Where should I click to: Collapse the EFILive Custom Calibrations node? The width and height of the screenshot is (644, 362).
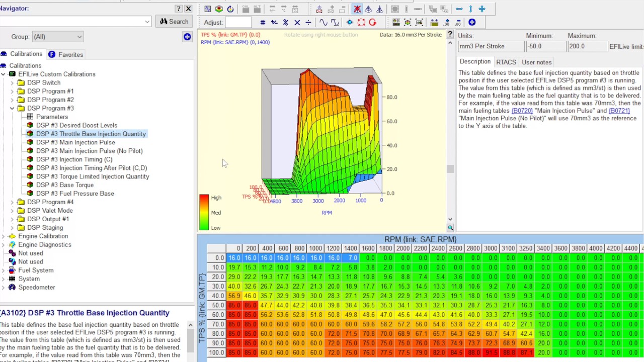pyautogui.click(x=3, y=74)
